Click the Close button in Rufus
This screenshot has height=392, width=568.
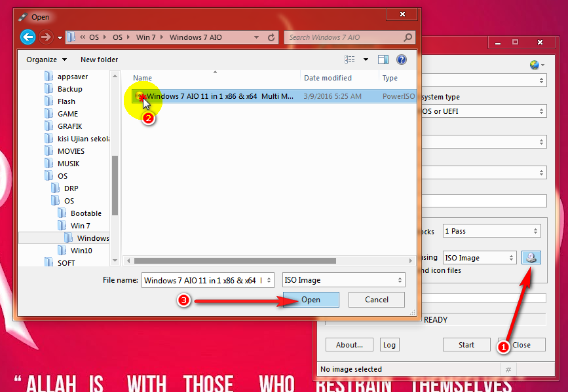point(521,345)
